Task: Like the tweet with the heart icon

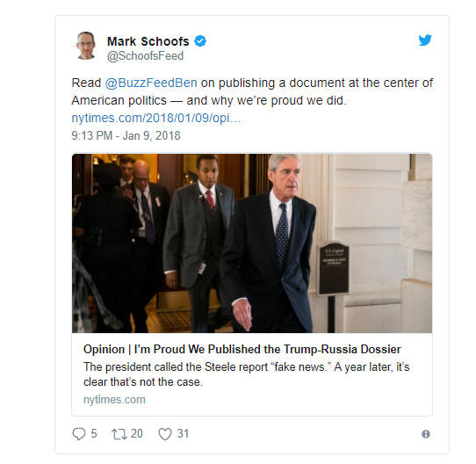Action: pyautogui.click(x=165, y=434)
